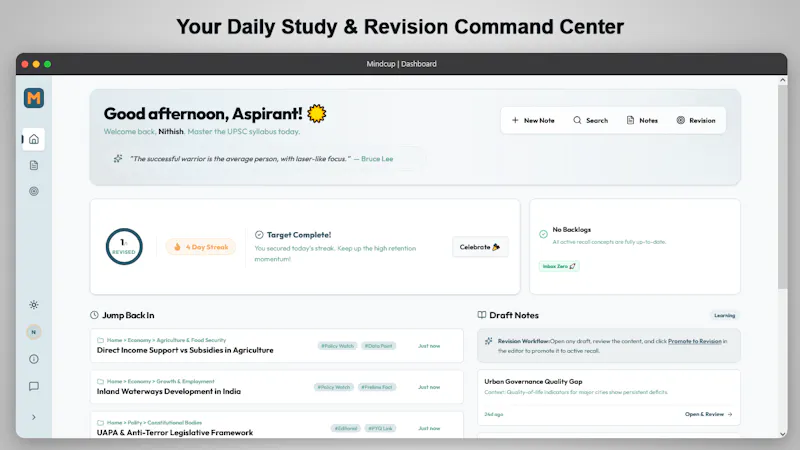This screenshot has width=800, height=450.
Task: Toggle the light theme sun icon
Action: pos(34,305)
